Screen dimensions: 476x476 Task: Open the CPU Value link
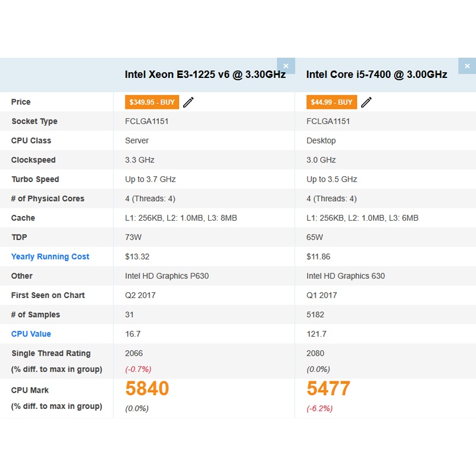[31, 334]
